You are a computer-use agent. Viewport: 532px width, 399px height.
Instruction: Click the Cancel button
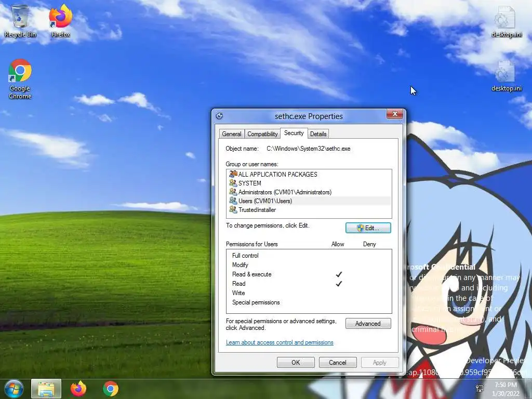click(338, 362)
